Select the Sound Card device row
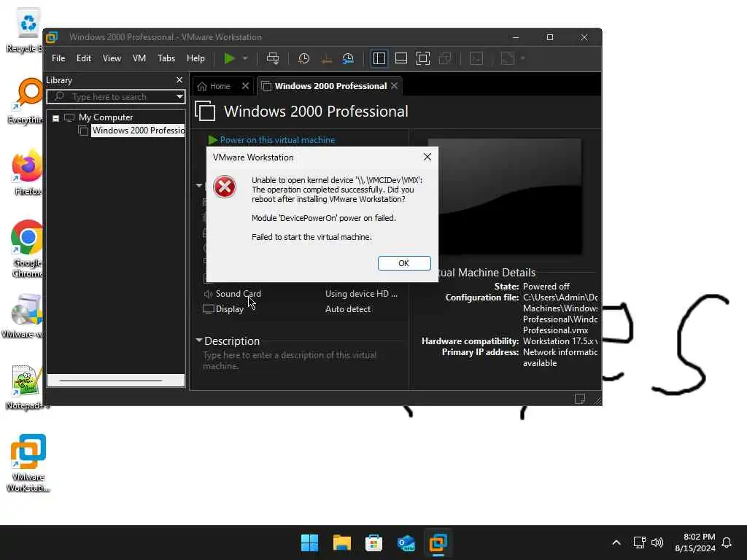The width and height of the screenshot is (747, 560). click(x=302, y=294)
